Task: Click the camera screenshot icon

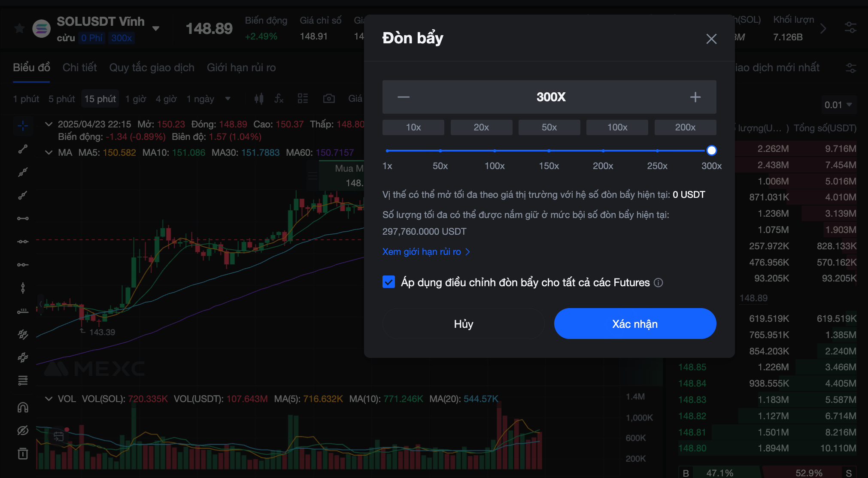Action: [329, 99]
